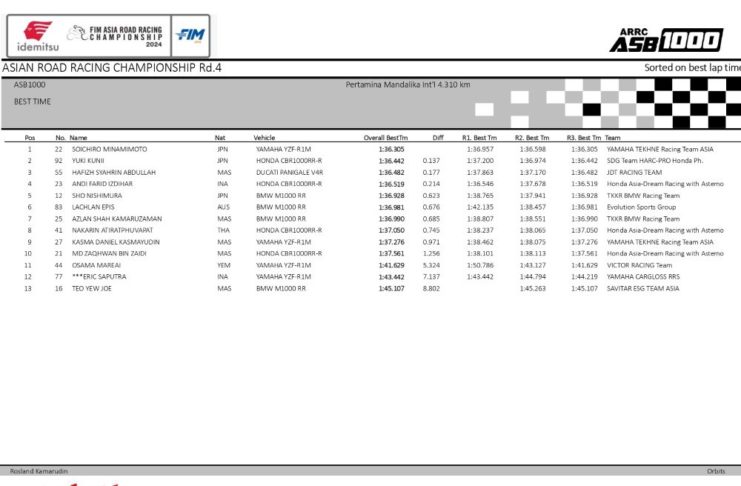741x486 pixels.
Task: Click the 'Diff' column header
Action: tap(438, 137)
